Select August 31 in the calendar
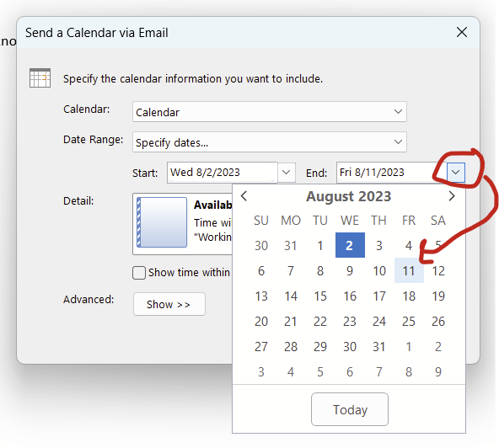499x448 pixels. coord(379,347)
